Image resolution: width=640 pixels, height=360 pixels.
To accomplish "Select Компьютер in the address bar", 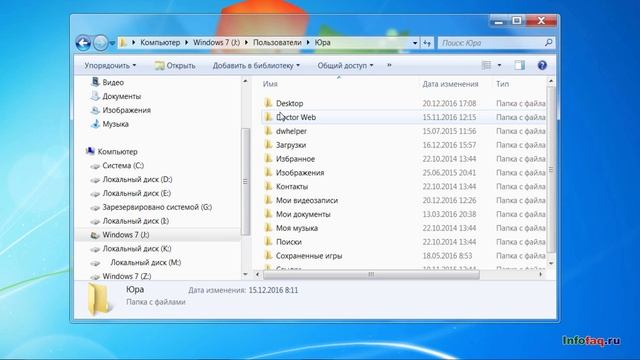I will tap(160, 42).
